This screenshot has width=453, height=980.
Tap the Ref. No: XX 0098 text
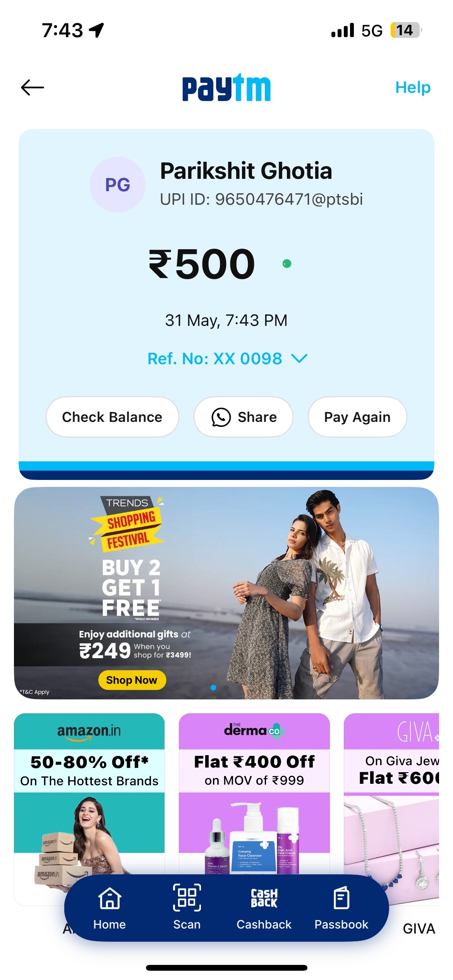(x=215, y=358)
